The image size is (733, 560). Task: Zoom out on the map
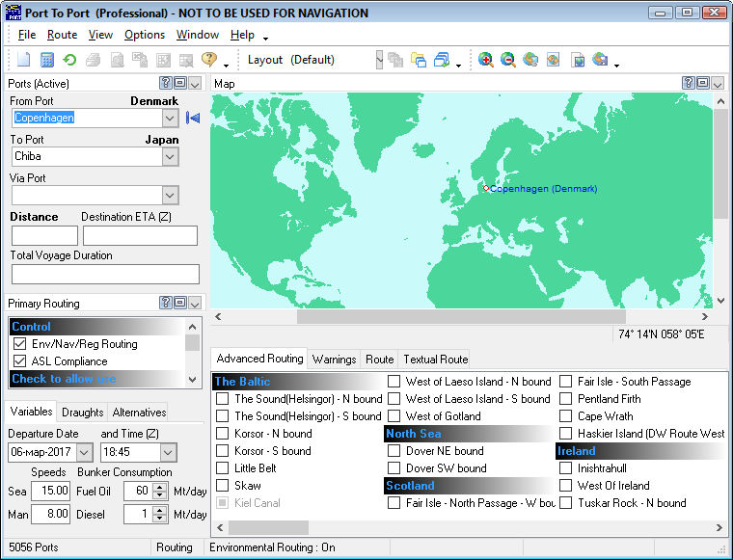pyautogui.click(x=507, y=60)
